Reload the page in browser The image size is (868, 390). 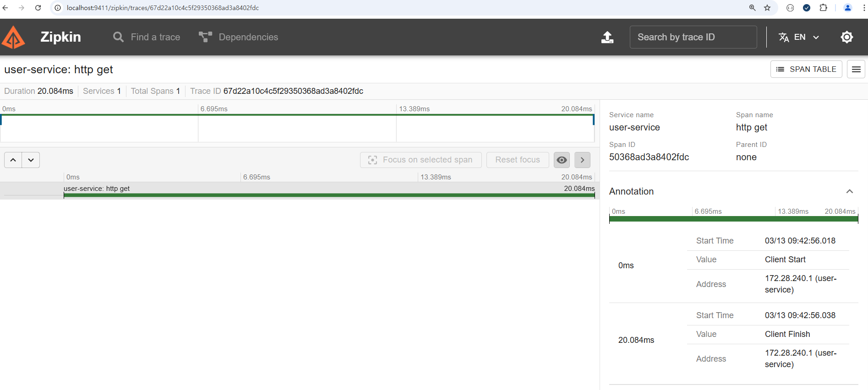[38, 8]
